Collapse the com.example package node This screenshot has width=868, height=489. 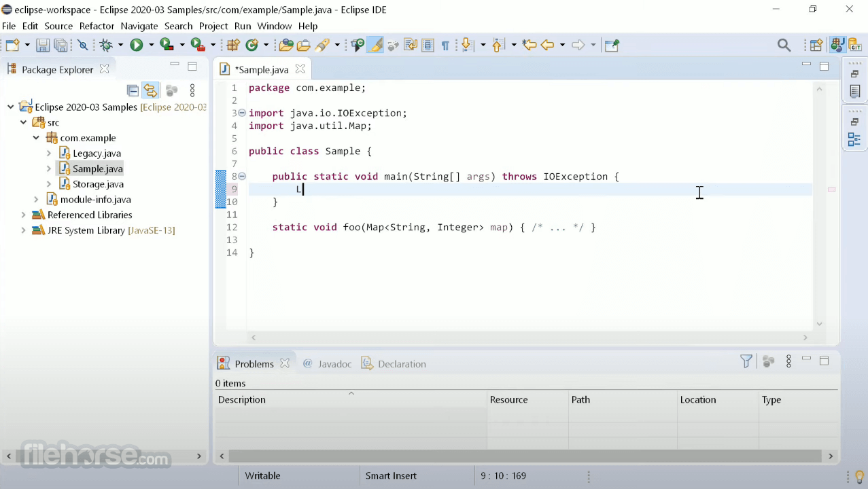point(36,138)
